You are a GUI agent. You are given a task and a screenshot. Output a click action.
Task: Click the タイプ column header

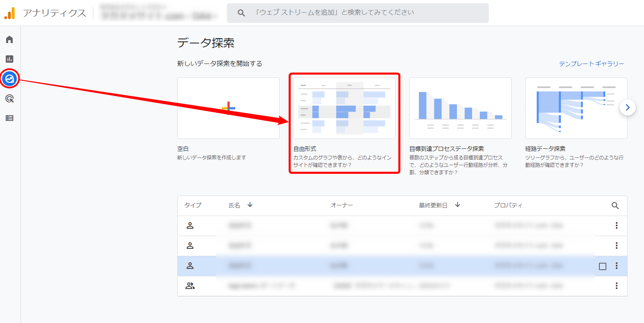click(x=193, y=205)
